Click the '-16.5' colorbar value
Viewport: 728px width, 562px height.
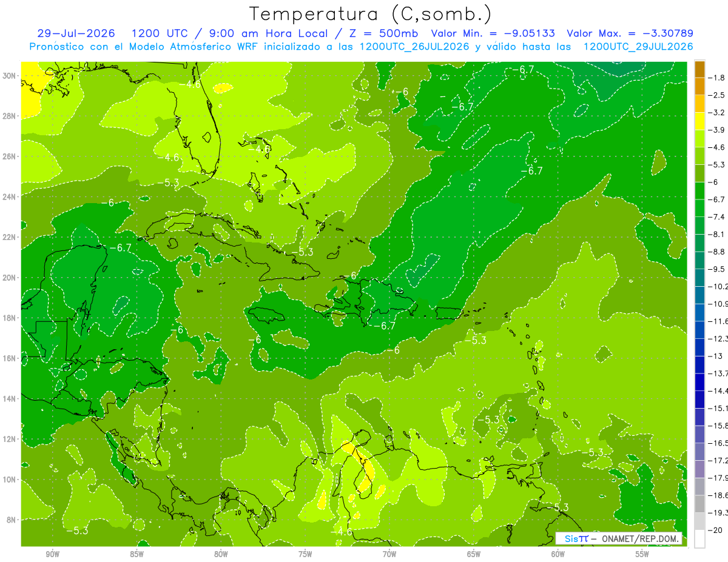click(x=718, y=443)
